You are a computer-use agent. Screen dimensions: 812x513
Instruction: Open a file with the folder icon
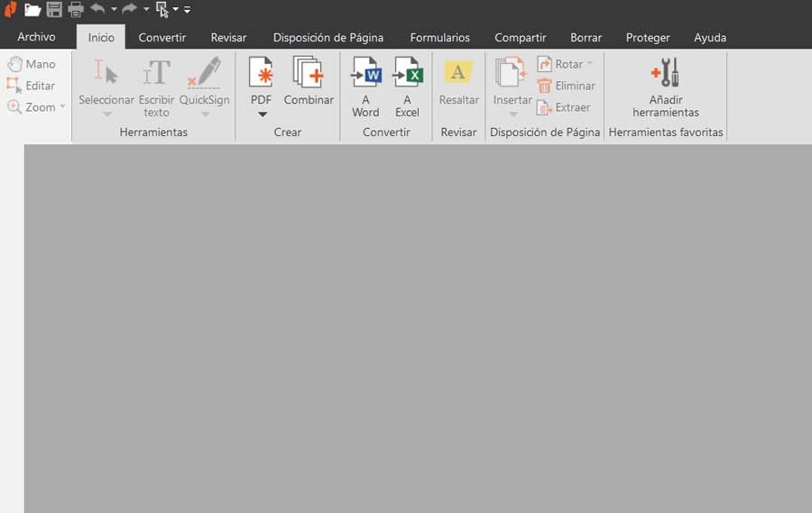(x=32, y=9)
